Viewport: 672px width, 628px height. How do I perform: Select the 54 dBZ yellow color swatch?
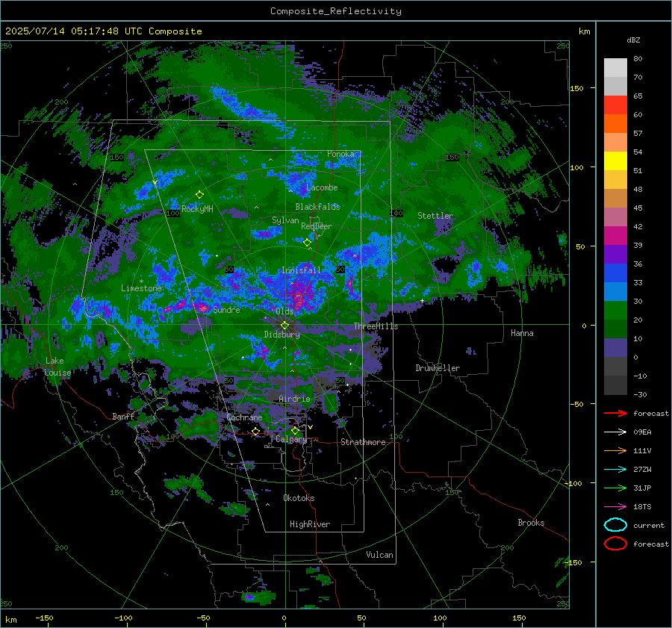click(615, 161)
